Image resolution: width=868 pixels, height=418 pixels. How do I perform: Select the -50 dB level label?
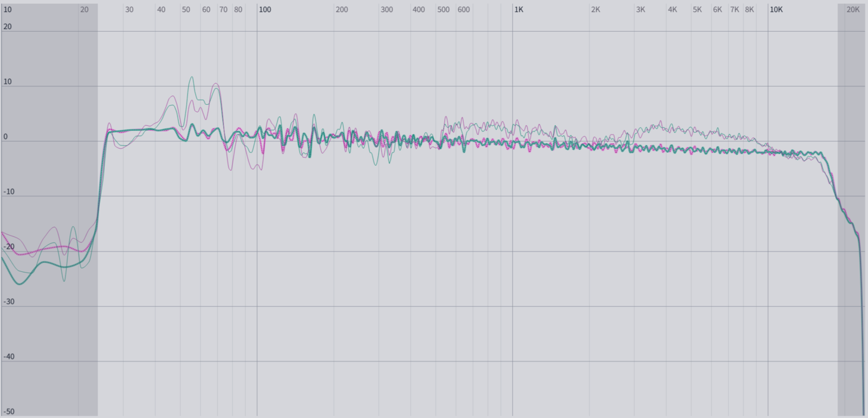pyautogui.click(x=9, y=412)
